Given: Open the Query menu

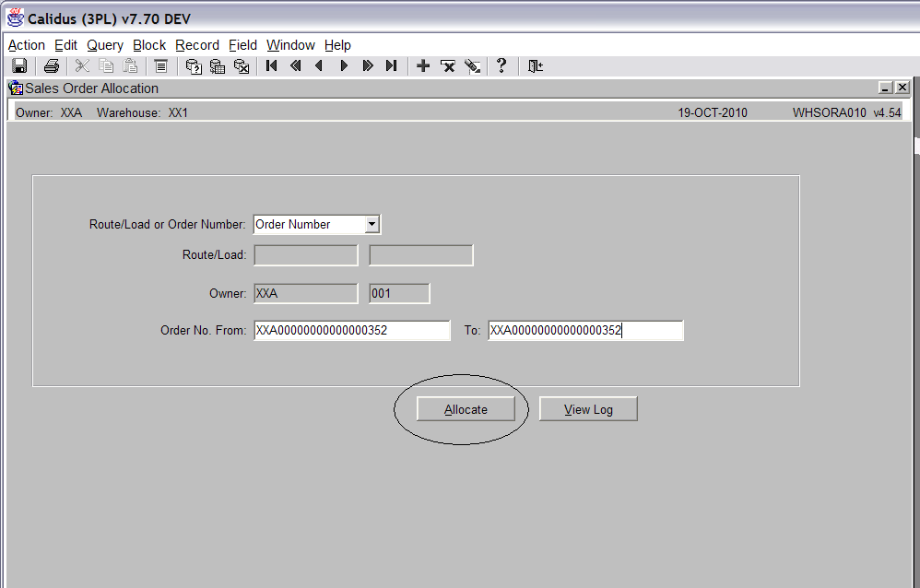Looking at the screenshot, I should tap(105, 45).
